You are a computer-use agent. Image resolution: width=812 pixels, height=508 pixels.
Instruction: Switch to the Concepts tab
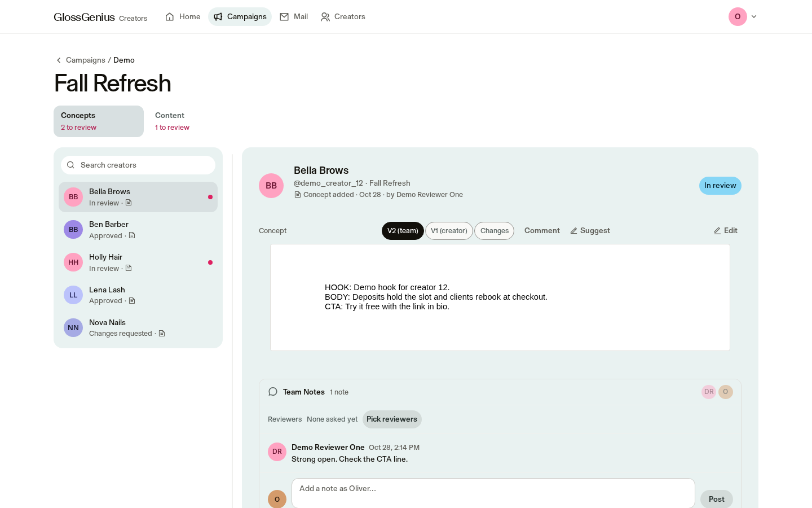pos(99,121)
